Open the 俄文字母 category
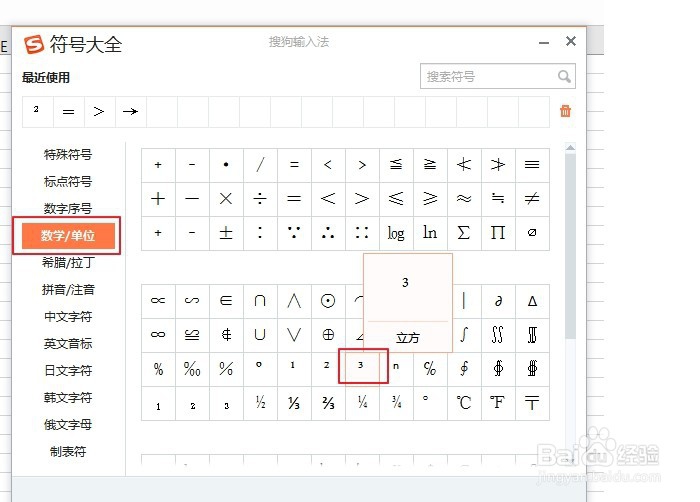700x502 pixels. [68, 425]
